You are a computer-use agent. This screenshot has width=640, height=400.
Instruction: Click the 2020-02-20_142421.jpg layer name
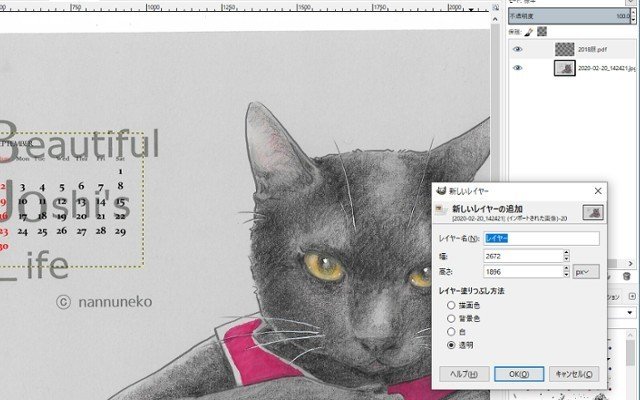pos(606,69)
